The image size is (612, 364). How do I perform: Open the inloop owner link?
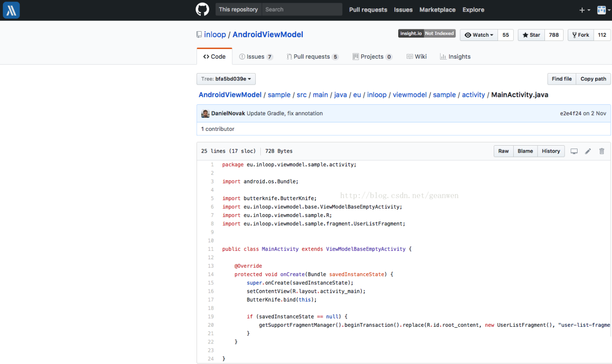[x=215, y=34]
